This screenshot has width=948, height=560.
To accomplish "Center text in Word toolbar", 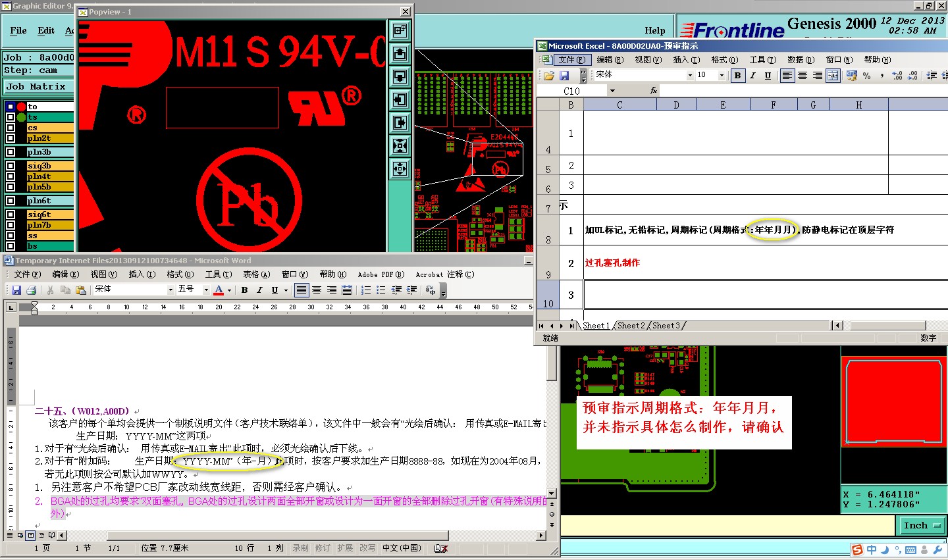I will 316,290.
